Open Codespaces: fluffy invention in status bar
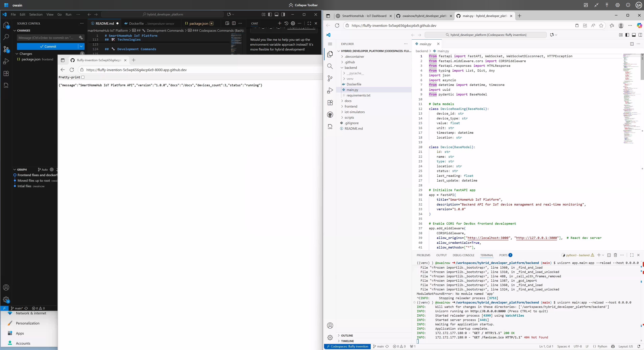The width and height of the screenshot is (644, 350). point(347,346)
